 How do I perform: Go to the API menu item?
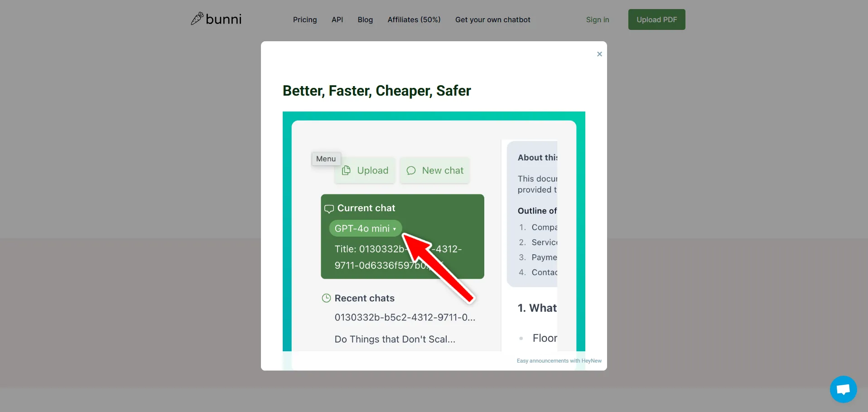coord(337,19)
